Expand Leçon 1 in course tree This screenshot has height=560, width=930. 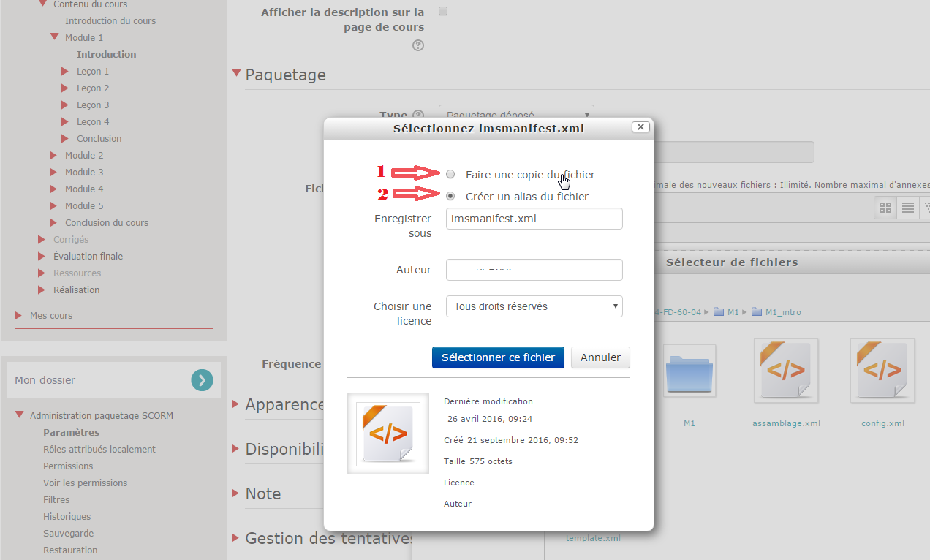coord(66,72)
